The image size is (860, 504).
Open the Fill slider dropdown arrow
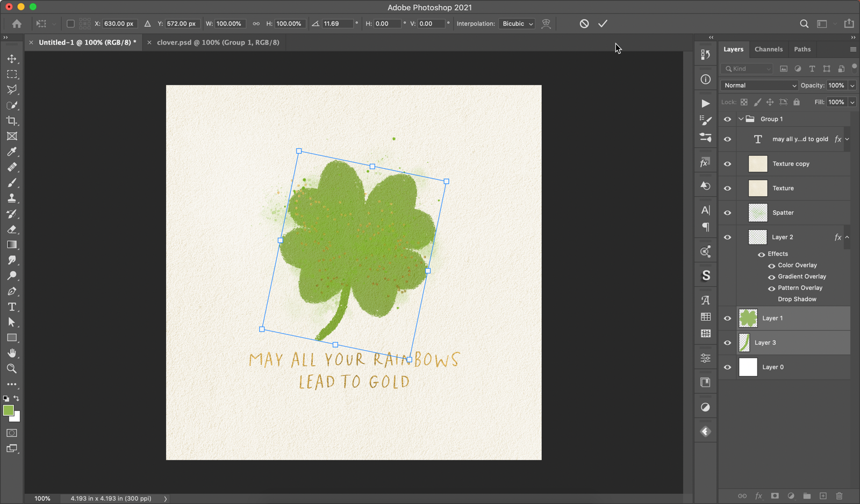852,102
